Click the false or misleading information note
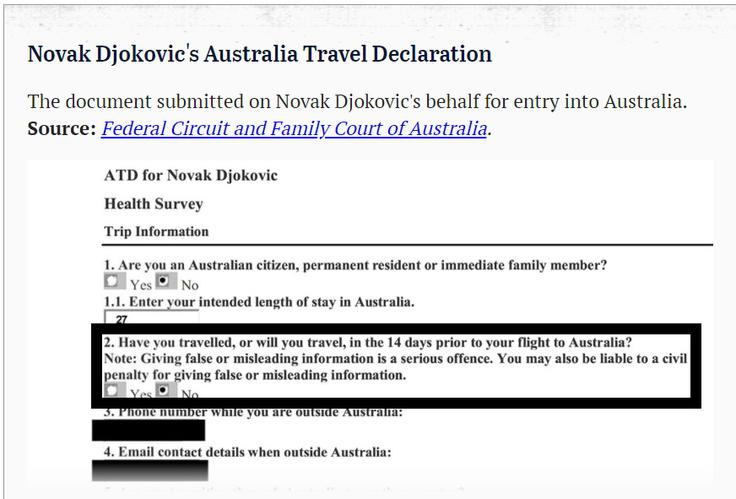736x499 pixels. [x=395, y=367]
